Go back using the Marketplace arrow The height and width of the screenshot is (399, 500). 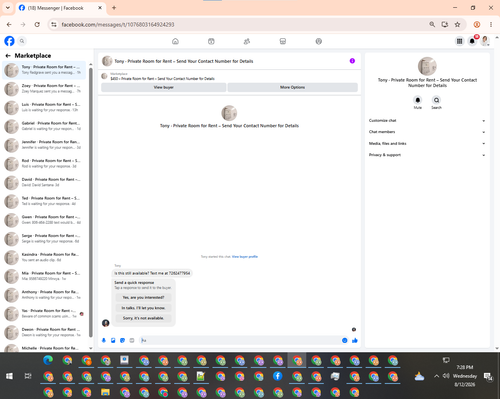[x=8, y=56]
